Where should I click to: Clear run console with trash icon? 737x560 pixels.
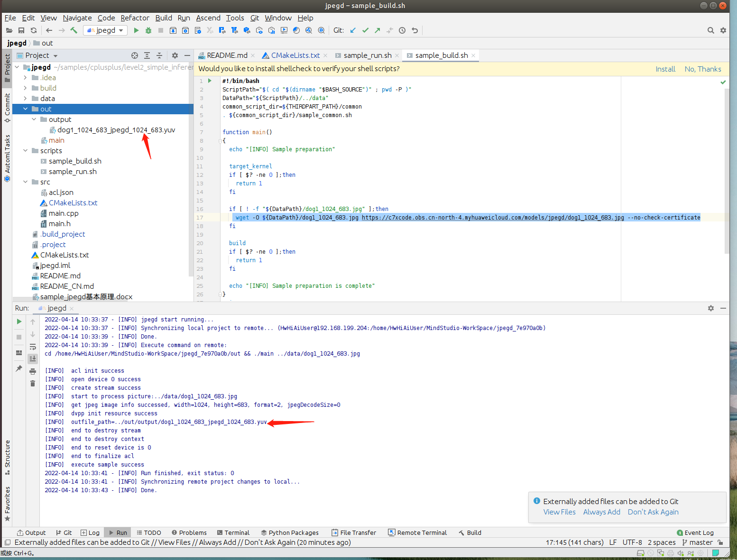33,383
